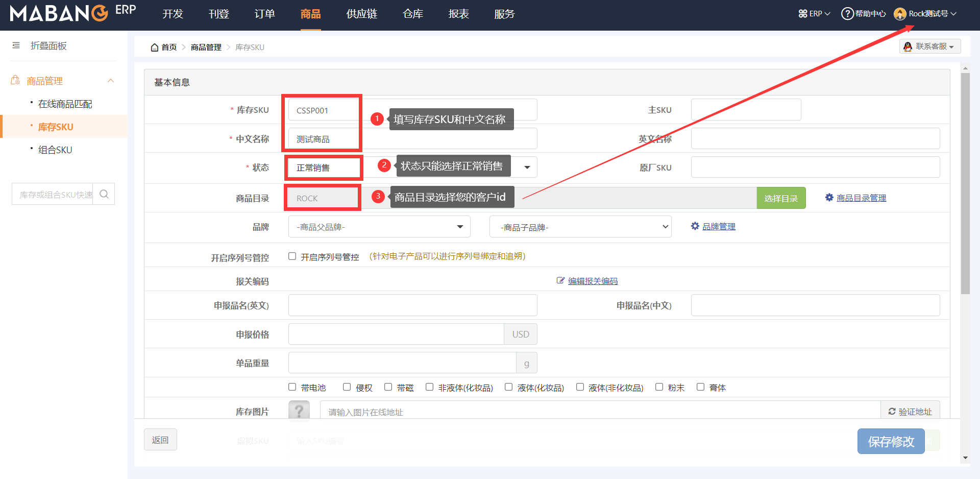The height and width of the screenshot is (479, 980).
Task: Check the 液体(非化妆品) checkbox
Action: pyautogui.click(x=580, y=387)
